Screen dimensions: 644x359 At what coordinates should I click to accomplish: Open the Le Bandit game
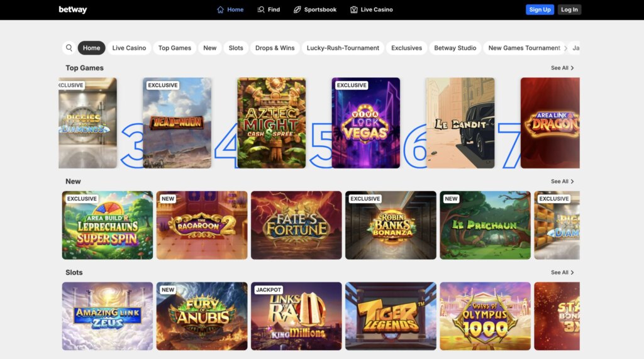460,123
